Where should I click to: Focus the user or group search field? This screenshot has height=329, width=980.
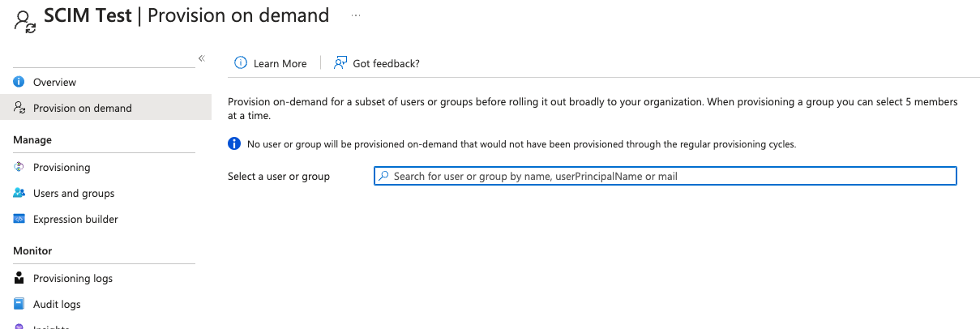pos(665,176)
